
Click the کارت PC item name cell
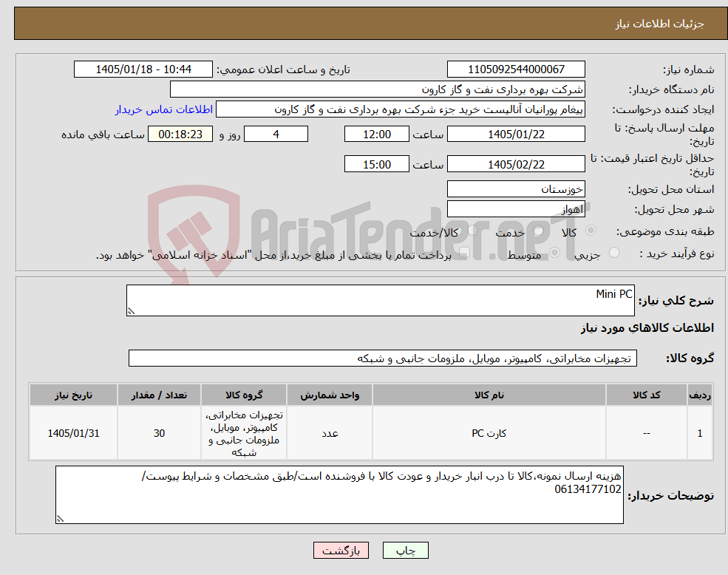(x=489, y=433)
